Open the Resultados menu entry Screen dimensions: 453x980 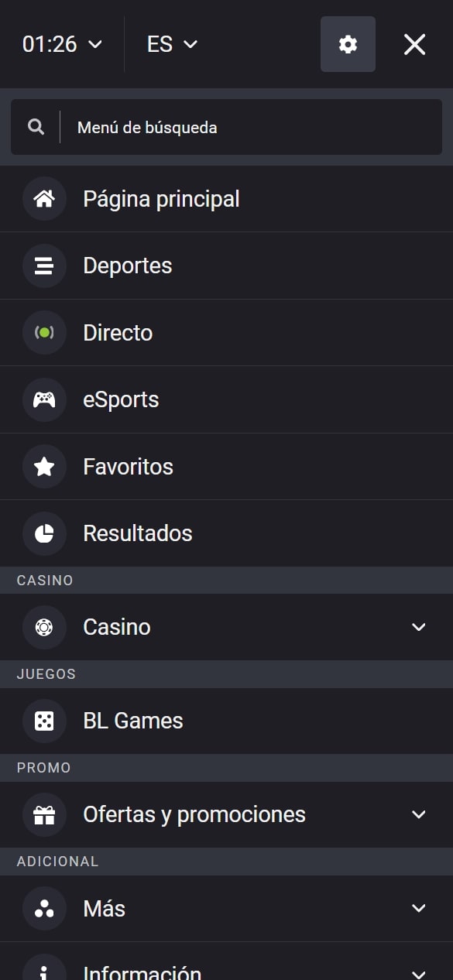tap(226, 533)
